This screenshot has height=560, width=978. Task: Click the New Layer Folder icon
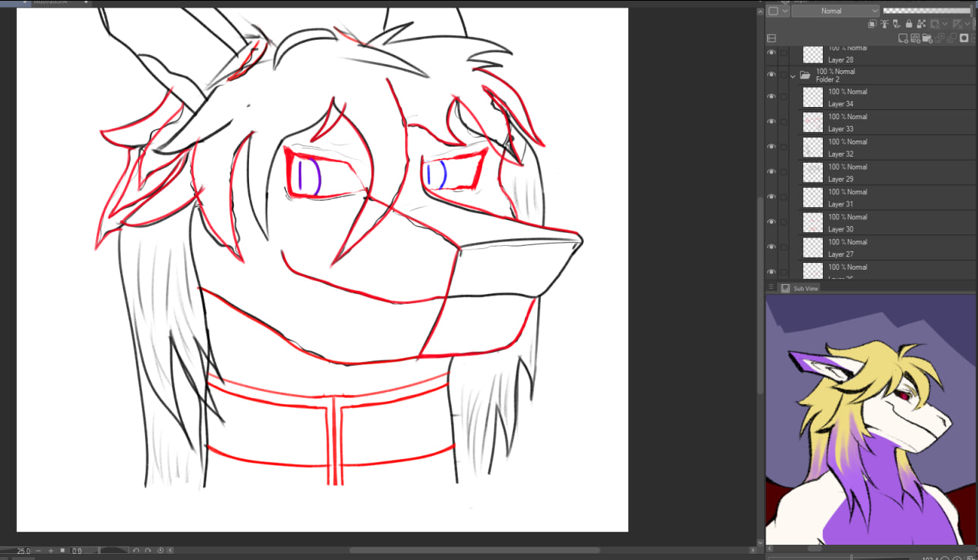[927, 38]
